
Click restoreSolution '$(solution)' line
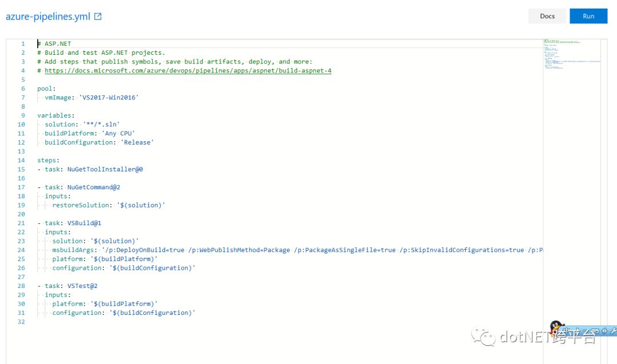tap(109, 205)
